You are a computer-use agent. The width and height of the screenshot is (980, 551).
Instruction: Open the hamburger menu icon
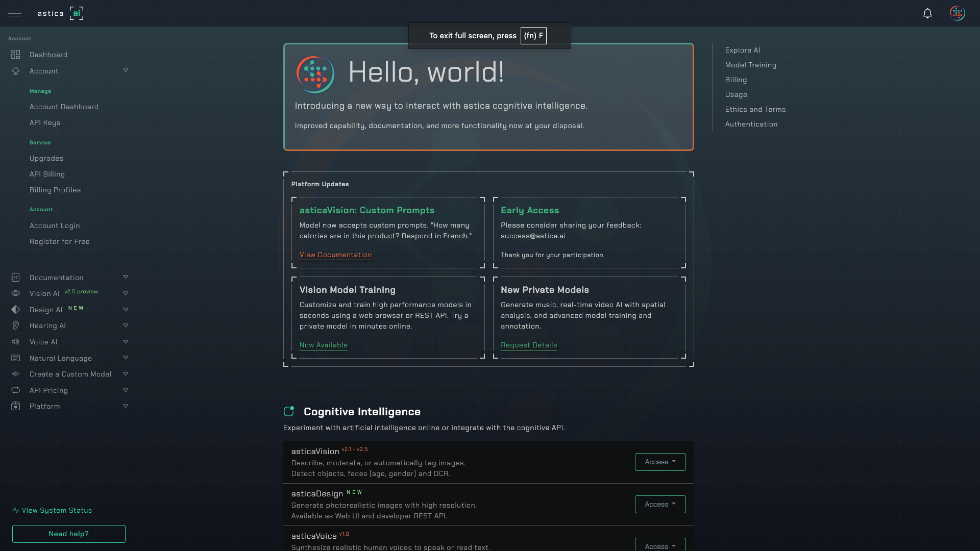coord(15,13)
